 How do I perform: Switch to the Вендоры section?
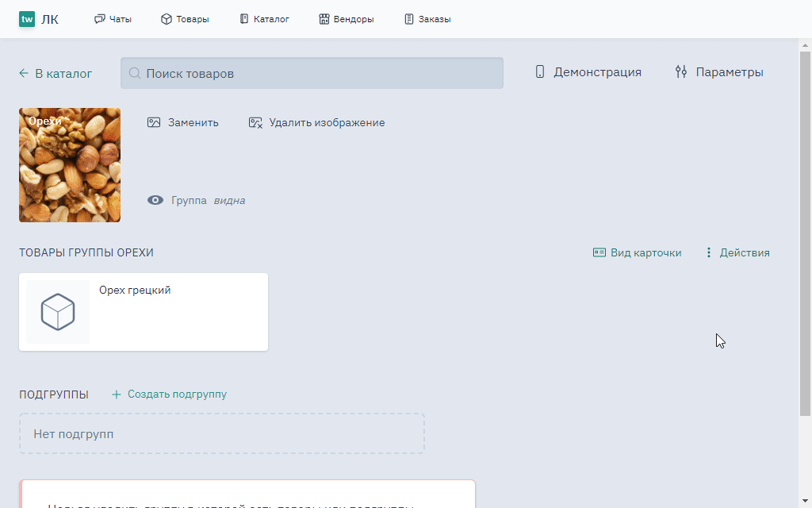tap(346, 19)
